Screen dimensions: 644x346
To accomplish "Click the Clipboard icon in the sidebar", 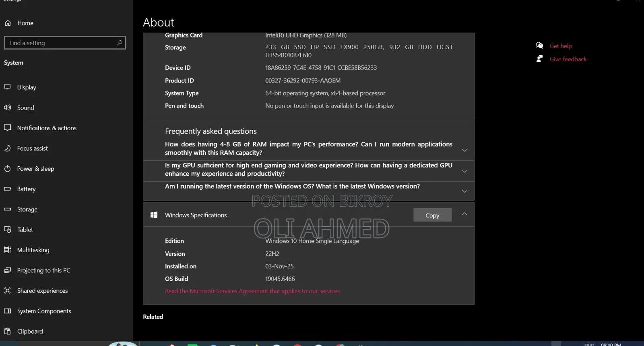I will (x=7, y=331).
